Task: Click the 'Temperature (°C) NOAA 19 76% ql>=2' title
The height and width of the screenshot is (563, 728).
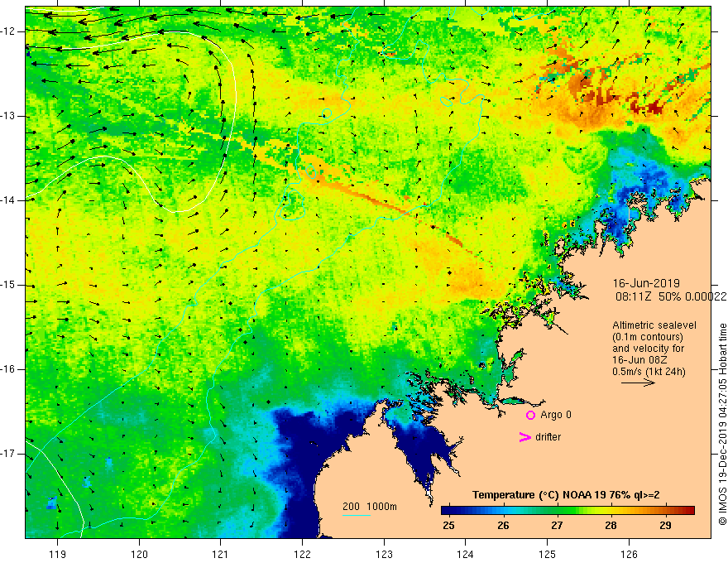Action: click(x=566, y=495)
